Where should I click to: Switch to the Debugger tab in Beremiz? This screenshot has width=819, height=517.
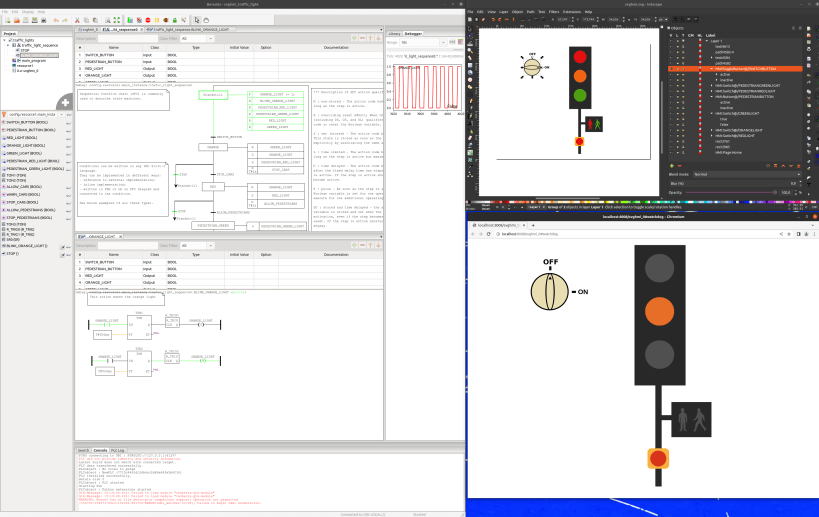413,33
